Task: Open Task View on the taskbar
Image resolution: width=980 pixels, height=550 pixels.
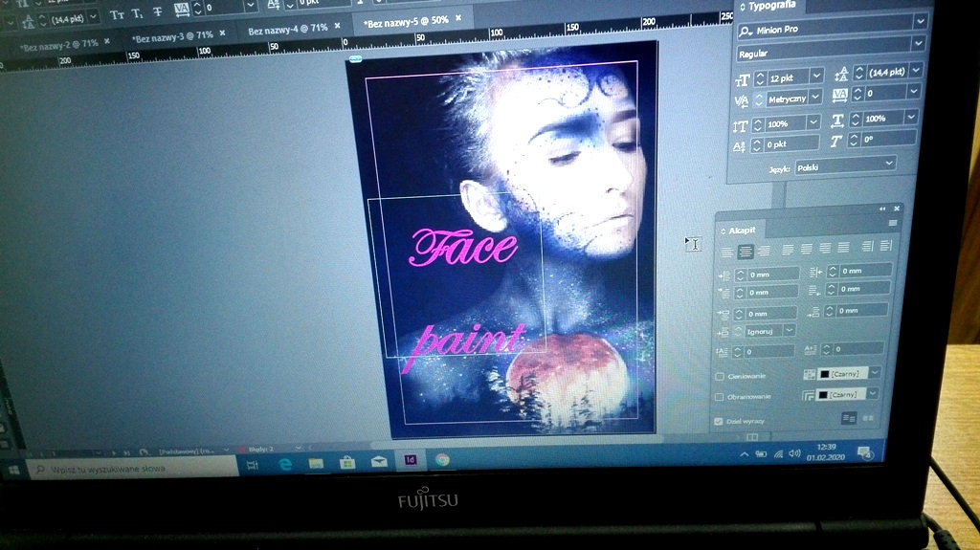Action: (x=253, y=465)
